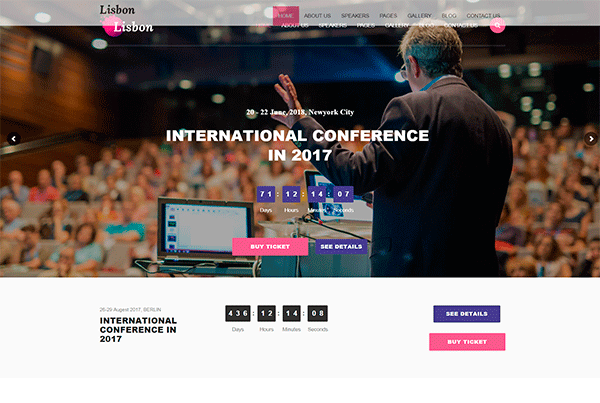Expand the Gallery menu
Screen dimensions: 600x403
(419, 16)
